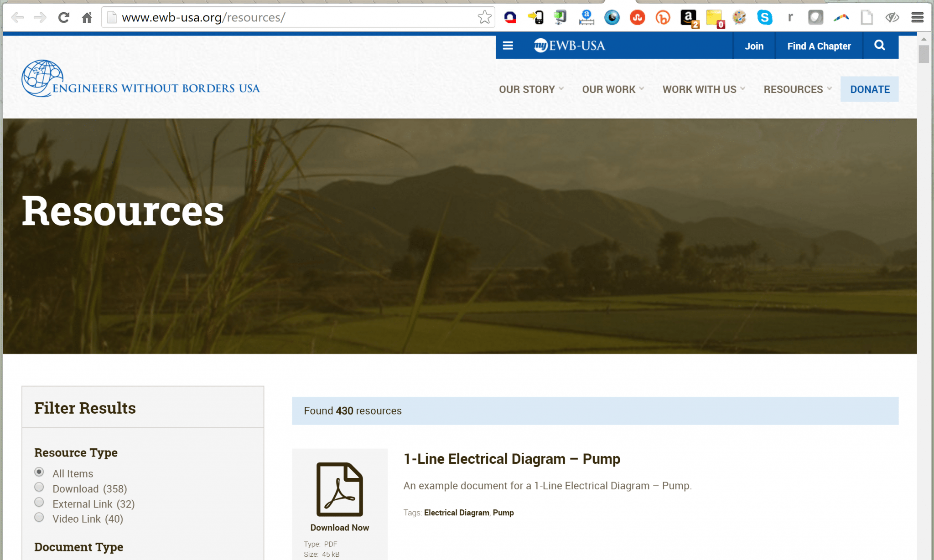Click the paint palette extension icon
The image size is (934, 560).
[x=739, y=18]
